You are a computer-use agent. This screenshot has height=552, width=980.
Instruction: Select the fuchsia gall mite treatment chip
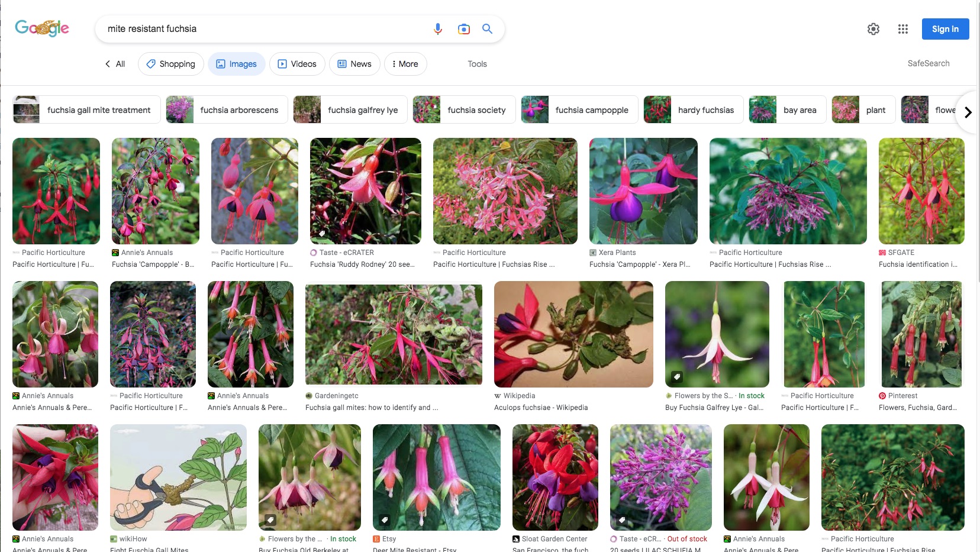[x=87, y=110]
